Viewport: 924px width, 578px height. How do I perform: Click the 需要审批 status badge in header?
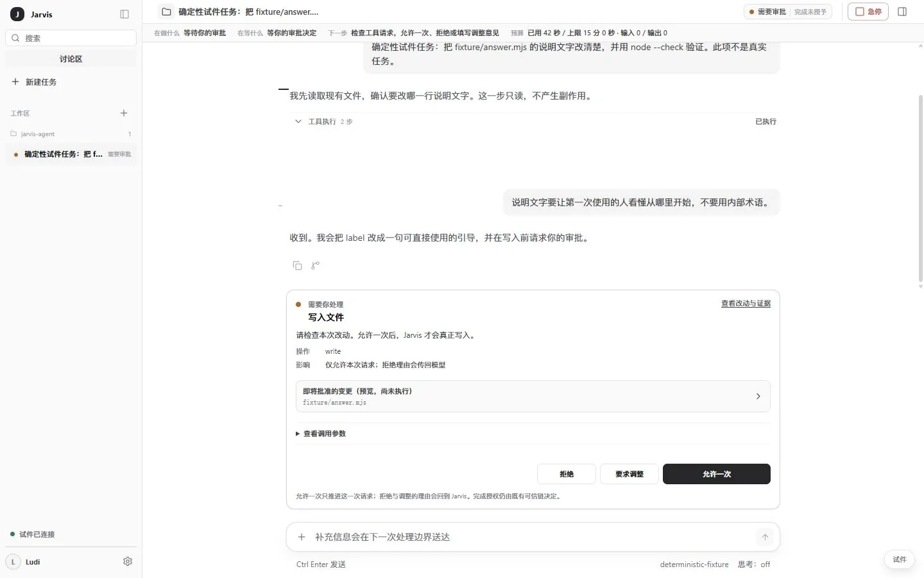point(767,12)
